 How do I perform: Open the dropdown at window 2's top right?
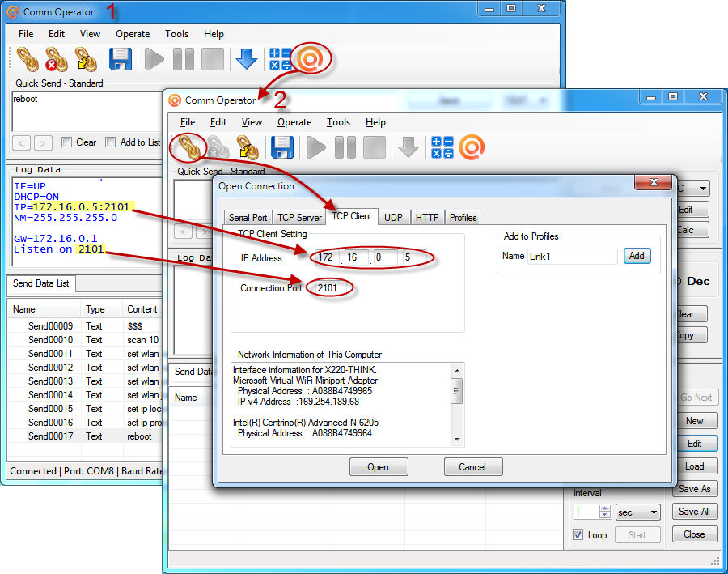click(703, 189)
